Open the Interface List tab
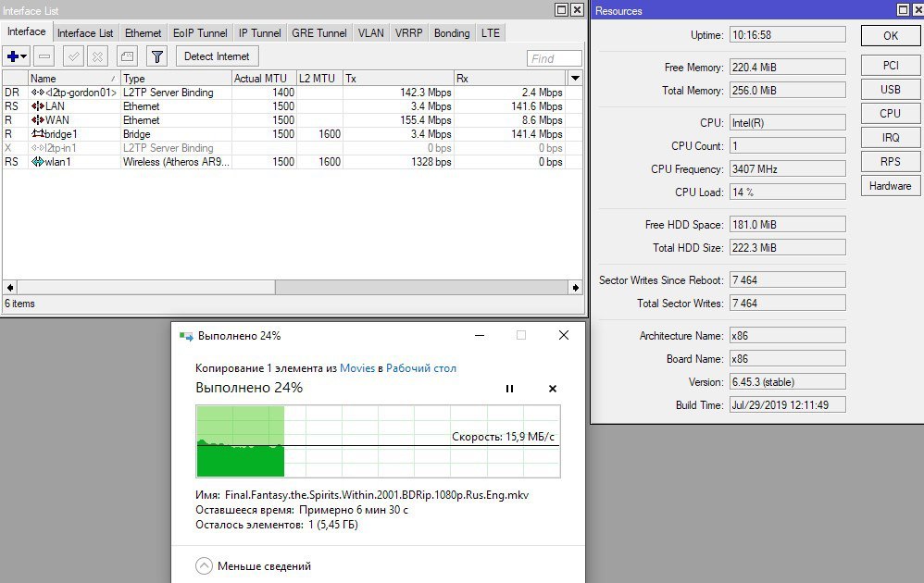The image size is (924, 583). [x=85, y=33]
